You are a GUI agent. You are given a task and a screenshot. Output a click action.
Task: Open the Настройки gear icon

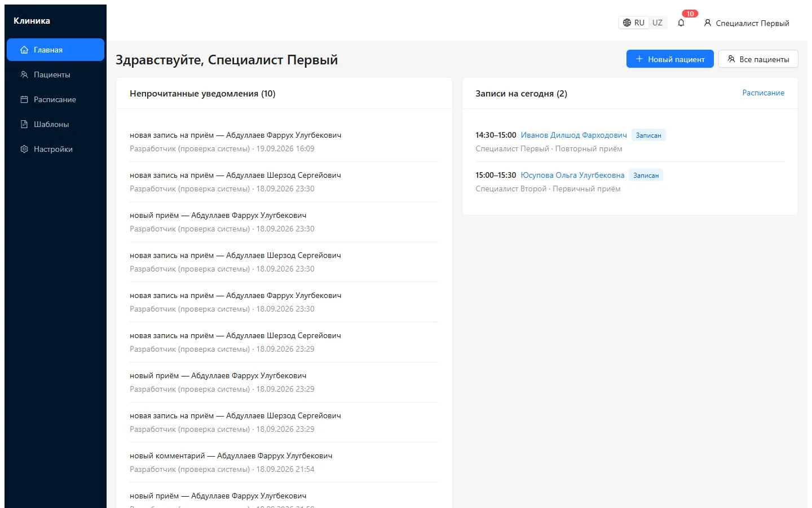[x=24, y=149]
